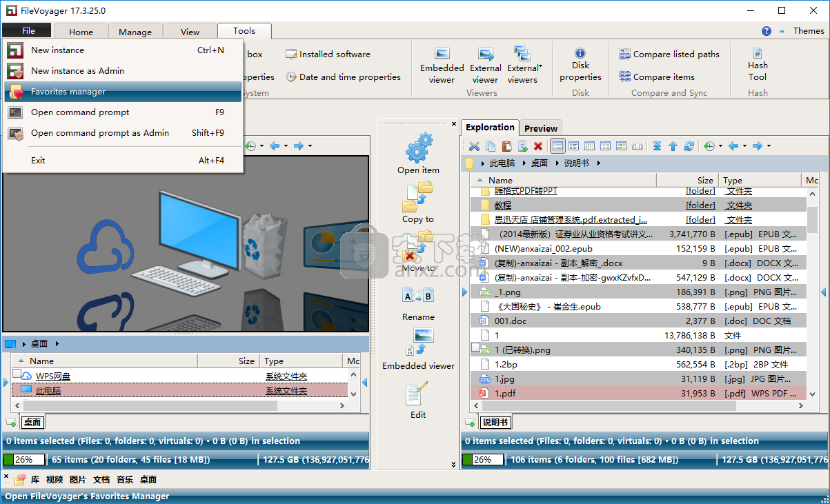Click the Copy to icon in center panel
The height and width of the screenshot is (504, 830).
click(418, 196)
